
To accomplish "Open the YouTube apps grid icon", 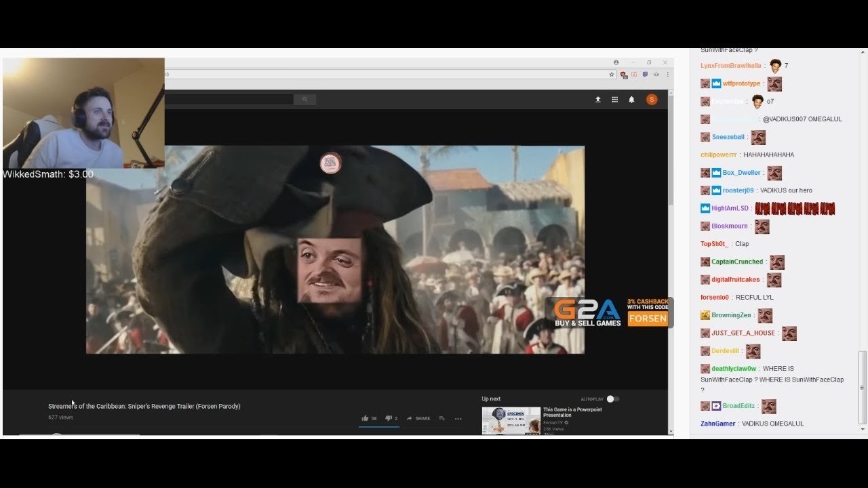I will (x=614, y=100).
